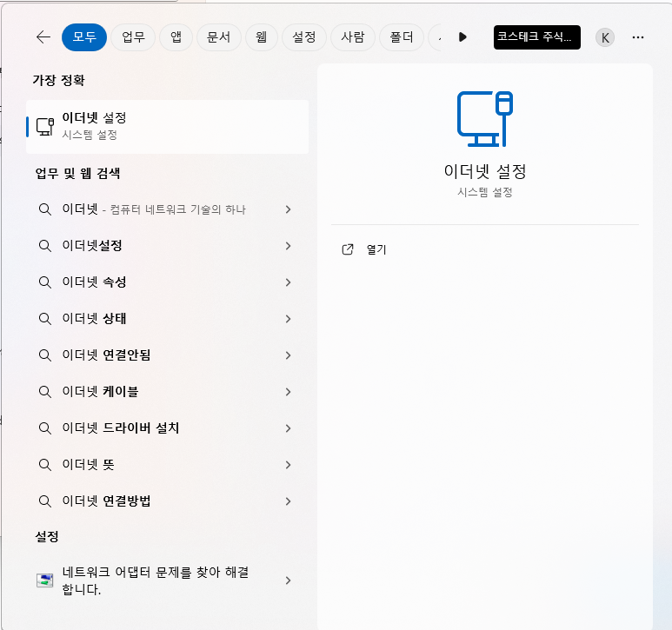Switch to the 웹 filter tab

262,37
